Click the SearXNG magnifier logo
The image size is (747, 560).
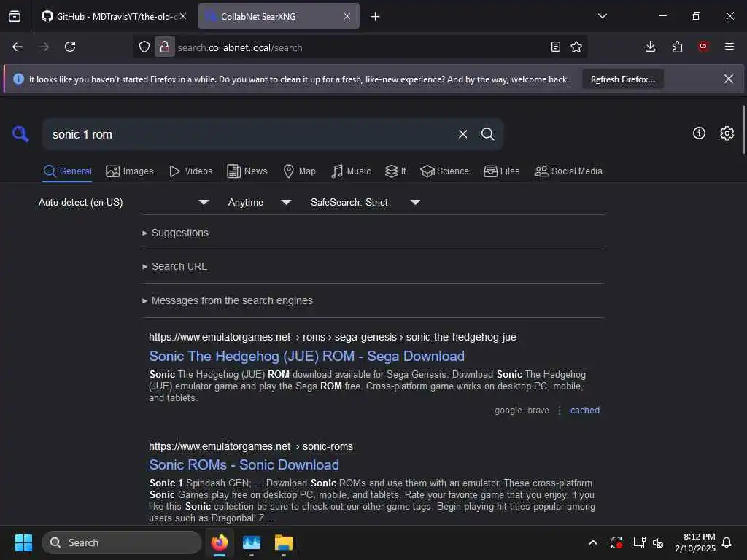pos(20,134)
